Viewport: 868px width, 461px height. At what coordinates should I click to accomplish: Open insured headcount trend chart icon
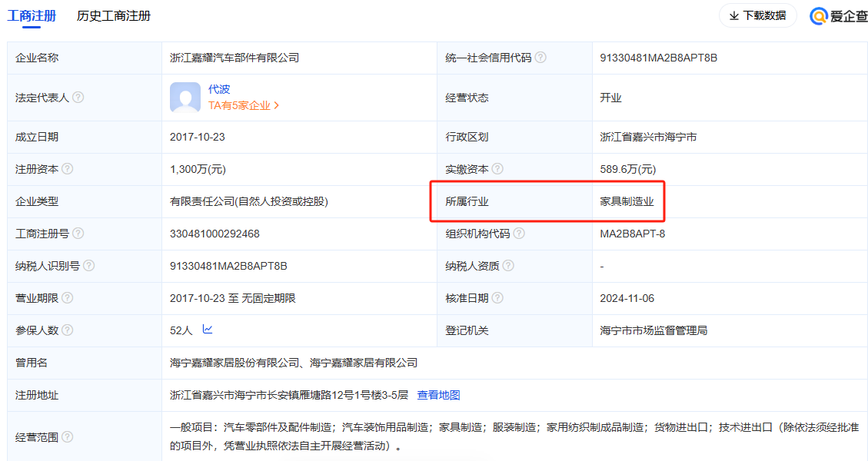[x=208, y=330]
